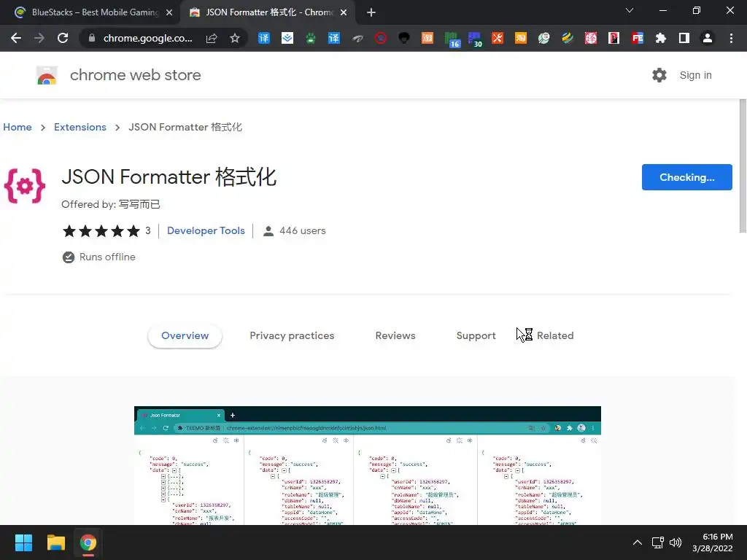Viewport: 747px width, 560px height.
Task: Open the Windows Start menu
Action: (x=23, y=542)
